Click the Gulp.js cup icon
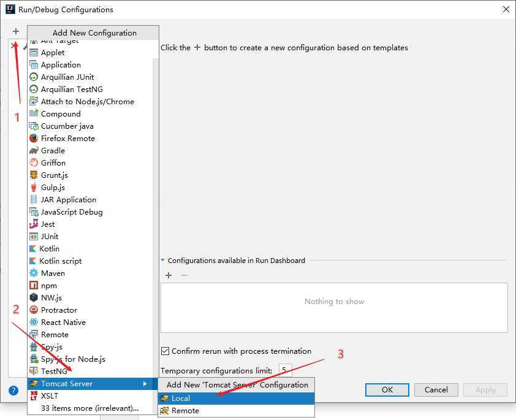This screenshot has width=516, height=420. click(x=34, y=187)
